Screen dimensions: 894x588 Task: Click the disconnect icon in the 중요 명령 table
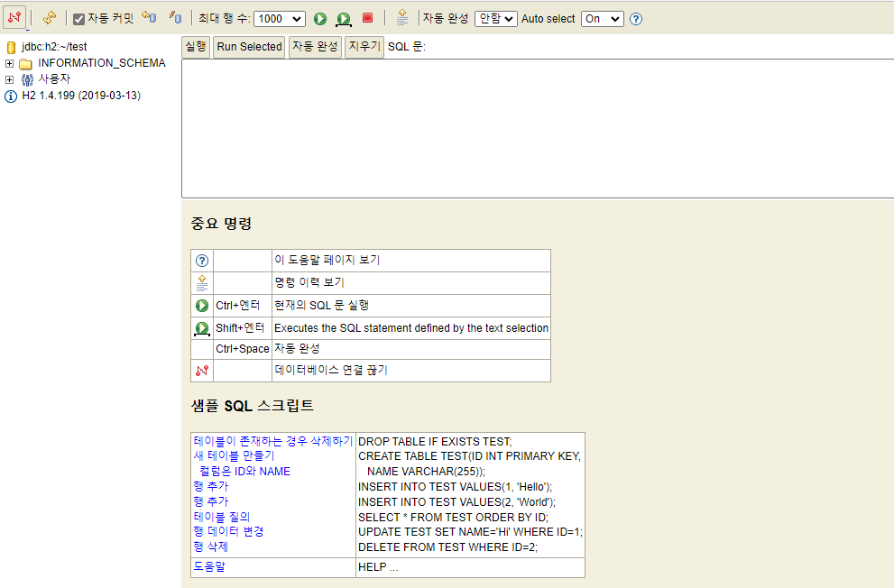(202, 371)
